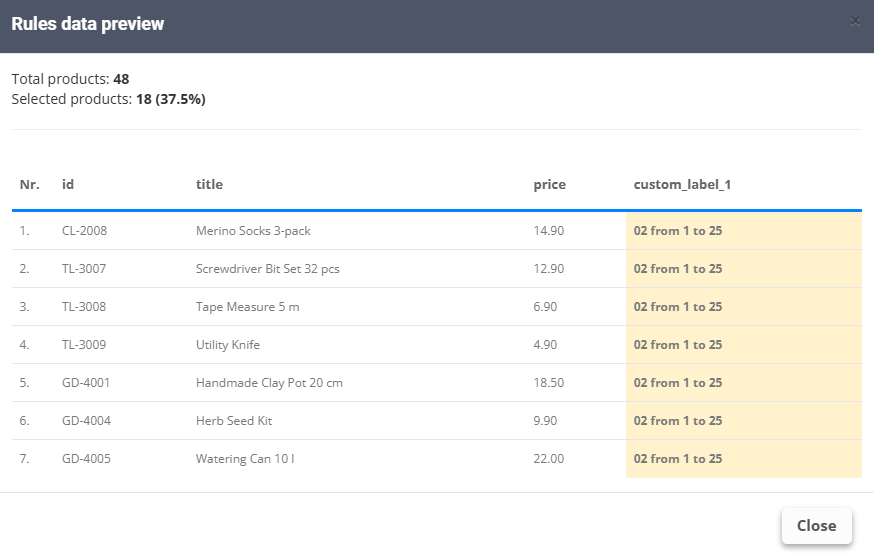
Task: Select id cell CL-2008
Action: (84, 231)
